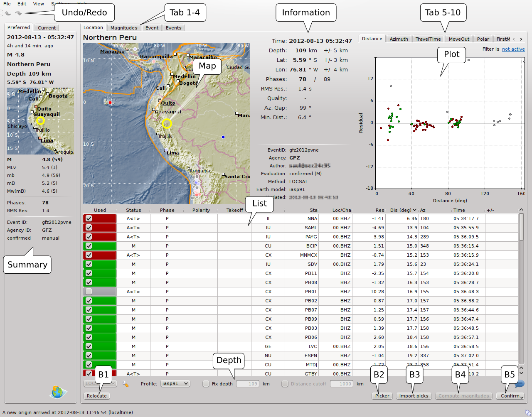Viewport: 532px width, 417px height.
Task: Enable the PB01 station arrival checkbox
Action: point(89,292)
